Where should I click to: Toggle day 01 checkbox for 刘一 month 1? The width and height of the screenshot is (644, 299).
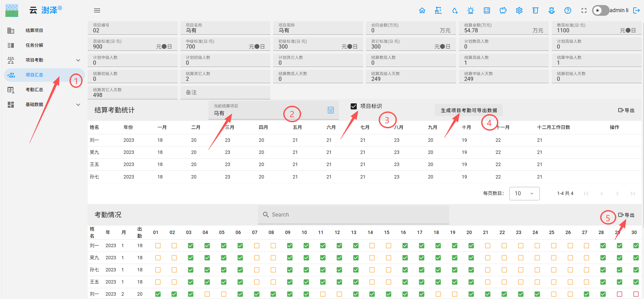tap(158, 246)
